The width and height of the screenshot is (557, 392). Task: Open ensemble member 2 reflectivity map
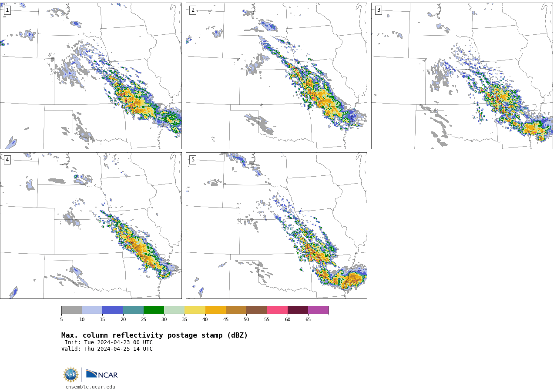276,76
